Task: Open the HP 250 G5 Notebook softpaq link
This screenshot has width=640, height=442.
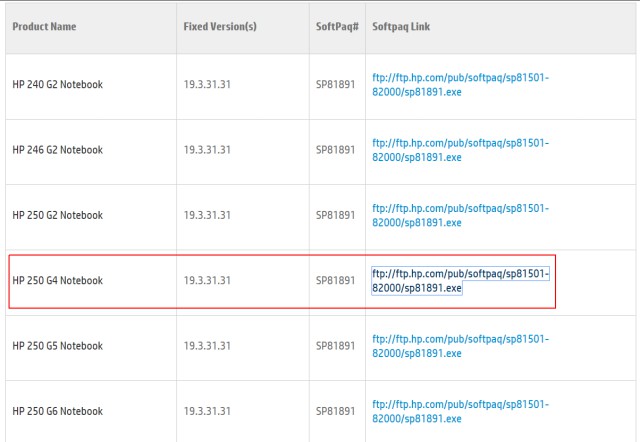Action: [x=460, y=346]
